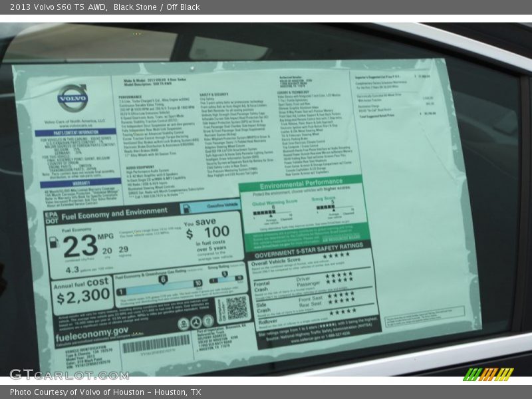Screen dimensions: 532x399
Task: Click the Black Stone / Off Black caption
Action: (156, 7)
